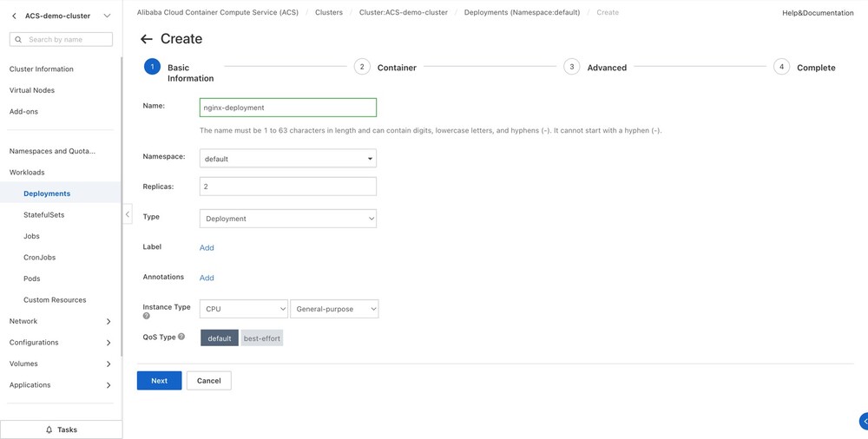Screen dimensions: 868x439
Task: Click the Tasks bell icon
Action: (49, 429)
